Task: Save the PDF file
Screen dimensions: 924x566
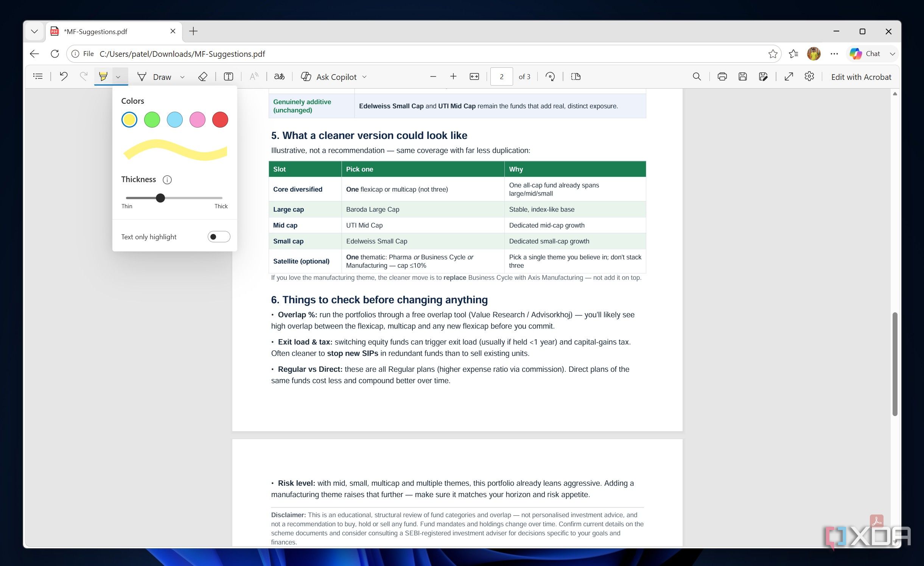Action: pyautogui.click(x=742, y=76)
